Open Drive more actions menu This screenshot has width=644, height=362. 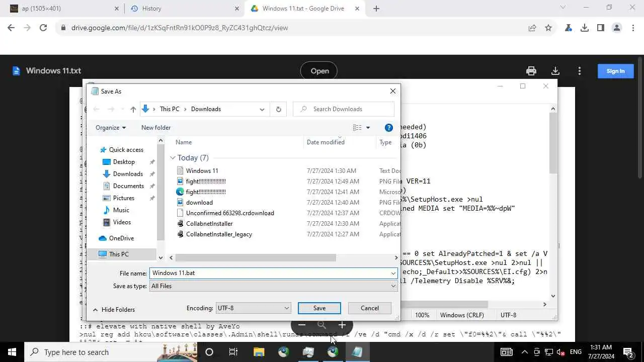(x=580, y=71)
